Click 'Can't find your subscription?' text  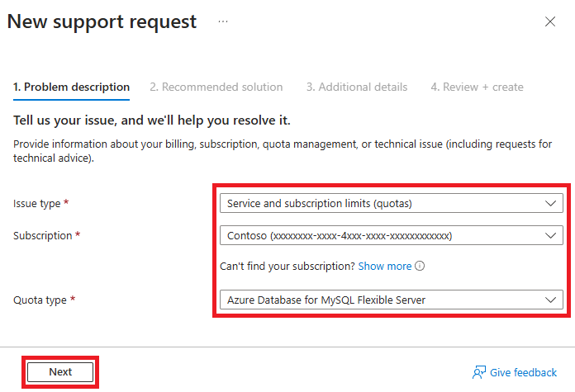[287, 266]
